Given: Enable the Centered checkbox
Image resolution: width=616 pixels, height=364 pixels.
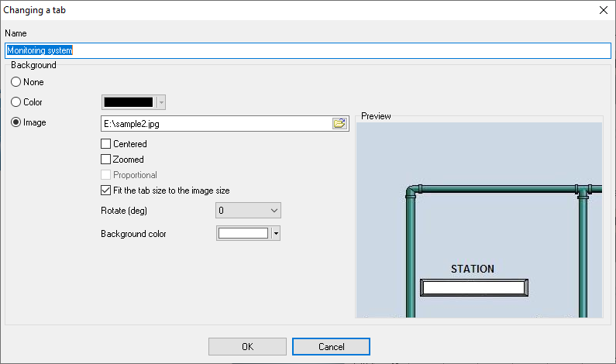Looking at the screenshot, I should pyautogui.click(x=106, y=144).
